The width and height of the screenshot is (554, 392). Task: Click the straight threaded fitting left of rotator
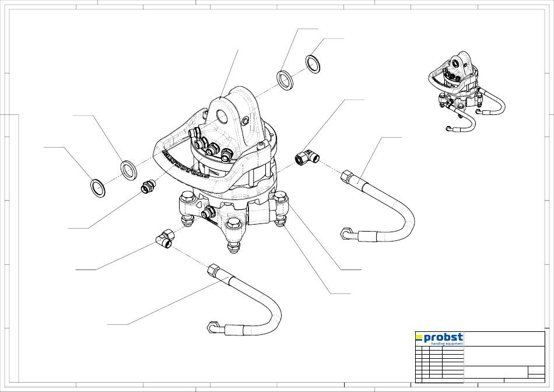(148, 187)
